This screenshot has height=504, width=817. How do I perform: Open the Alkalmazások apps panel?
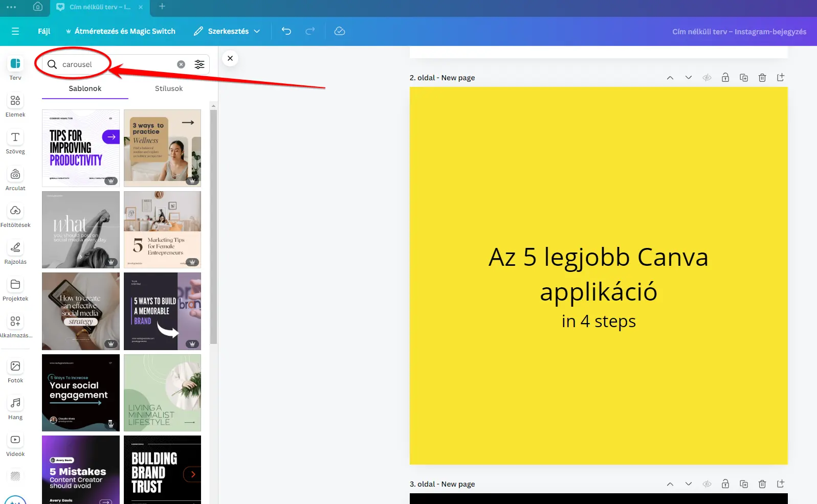click(x=15, y=326)
